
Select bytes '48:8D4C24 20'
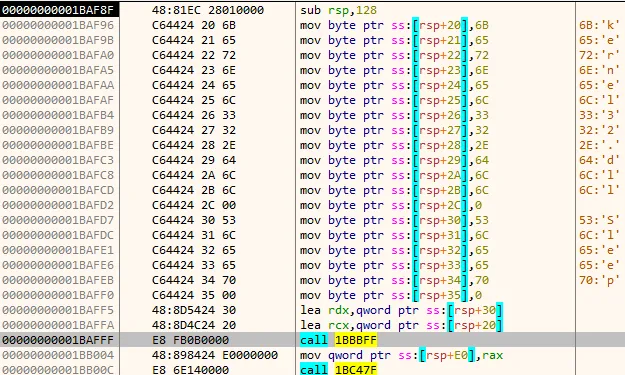(x=194, y=325)
